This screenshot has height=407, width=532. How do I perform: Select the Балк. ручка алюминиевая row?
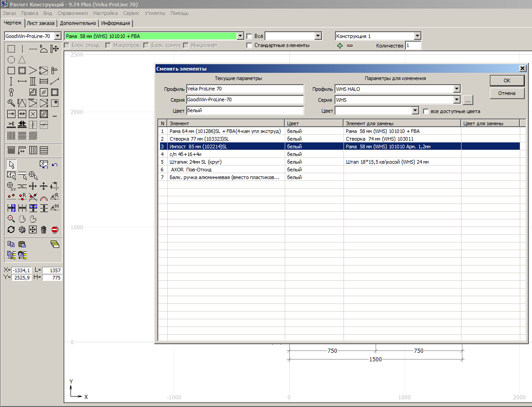click(x=339, y=177)
